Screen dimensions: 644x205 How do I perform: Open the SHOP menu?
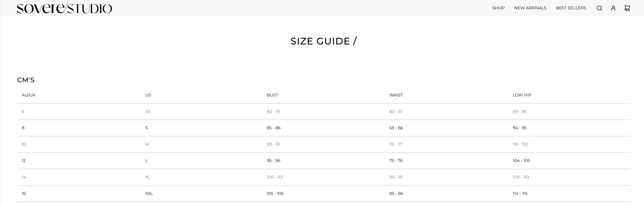498,8
